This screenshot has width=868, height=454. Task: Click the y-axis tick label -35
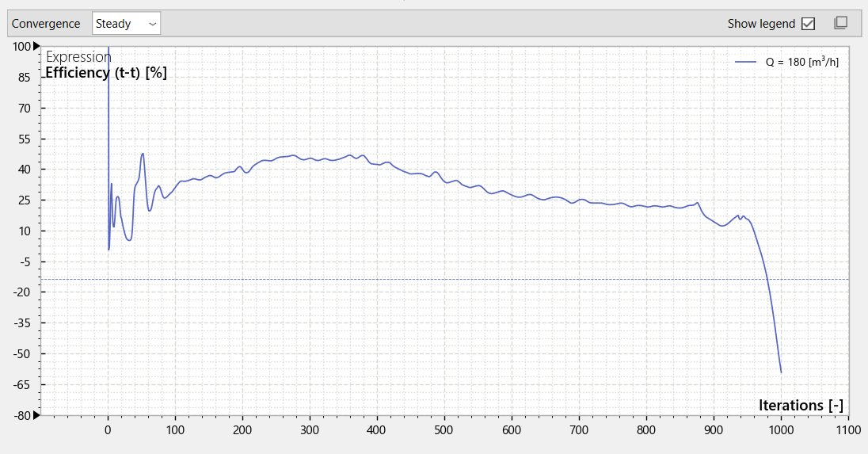(22, 322)
